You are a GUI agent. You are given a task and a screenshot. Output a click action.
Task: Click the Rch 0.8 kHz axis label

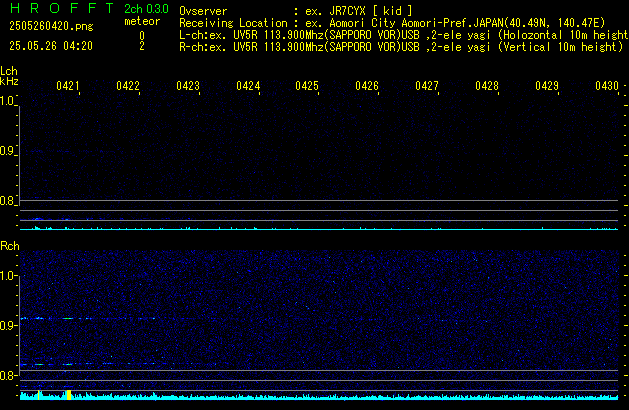[7, 375]
